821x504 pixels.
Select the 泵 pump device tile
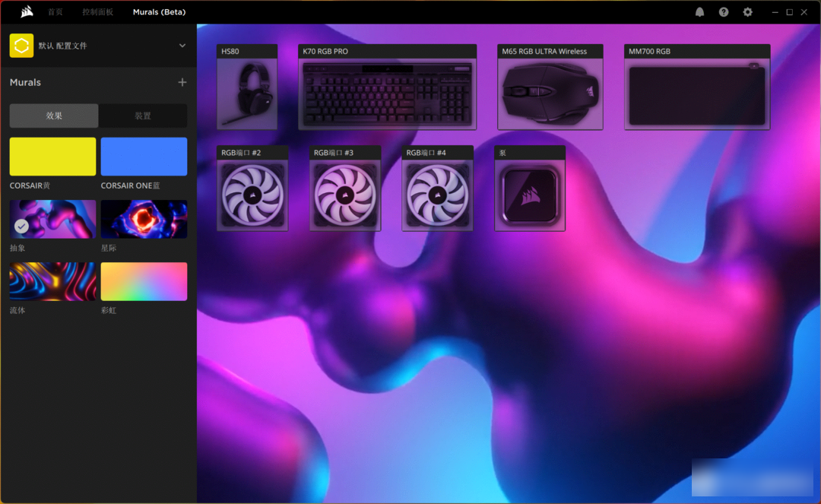530,189
